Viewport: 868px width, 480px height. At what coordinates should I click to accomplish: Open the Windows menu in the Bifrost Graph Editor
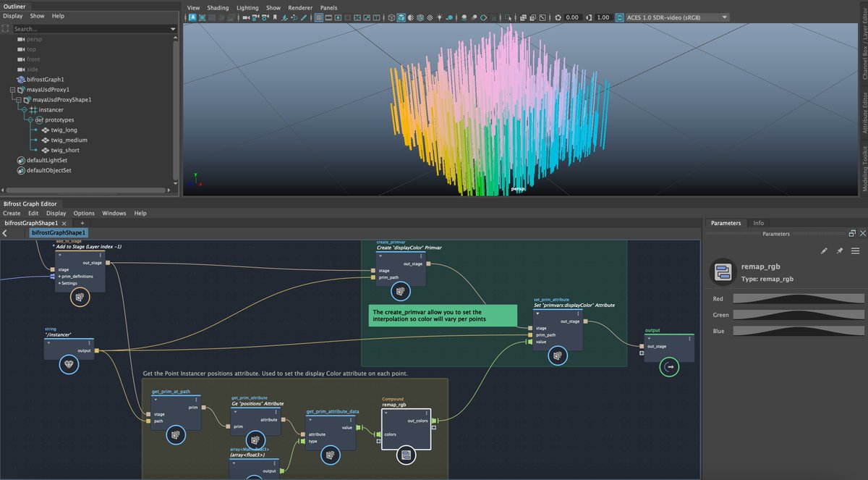(x=116, y=213)
